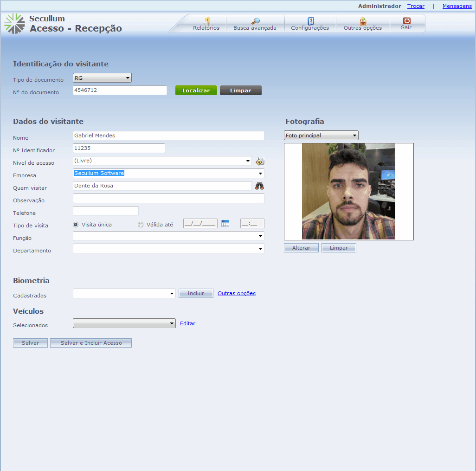Select the Válida até radio option

pos(141,225)
